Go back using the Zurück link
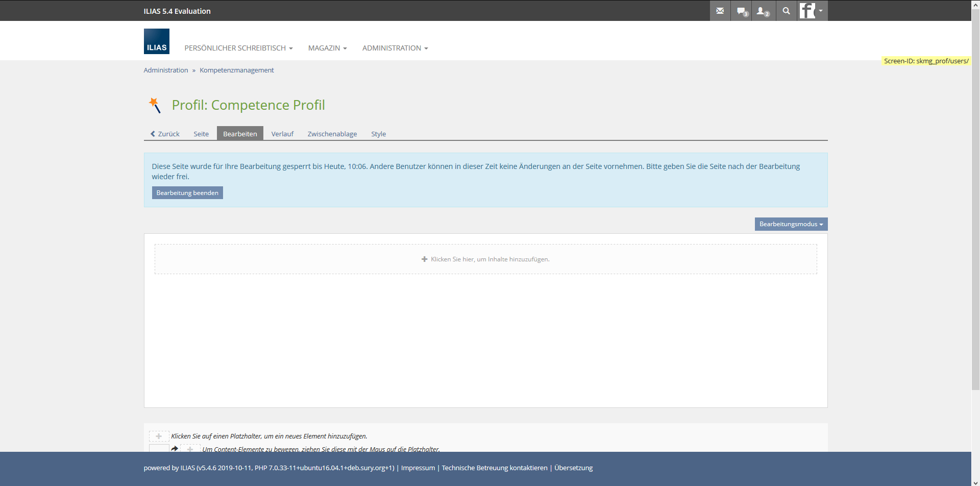980x486 pixels. point(165,134)
